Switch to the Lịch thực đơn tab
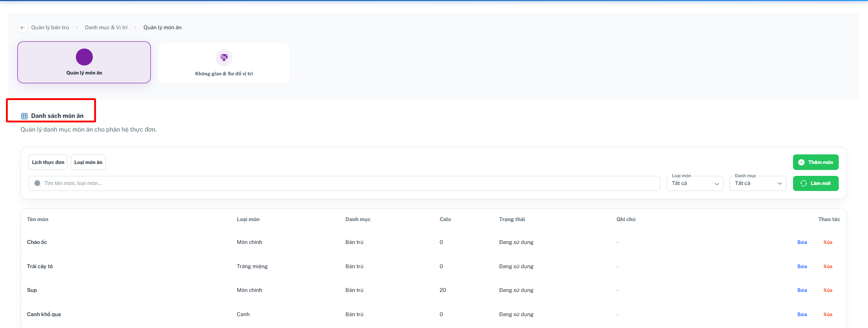Image resolution: width=868 pixels, height=328 pixels. pos(48,162)
